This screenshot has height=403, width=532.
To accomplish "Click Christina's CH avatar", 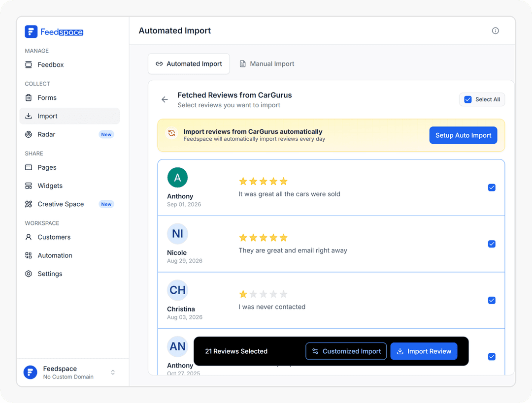I will tap(177, 290).
